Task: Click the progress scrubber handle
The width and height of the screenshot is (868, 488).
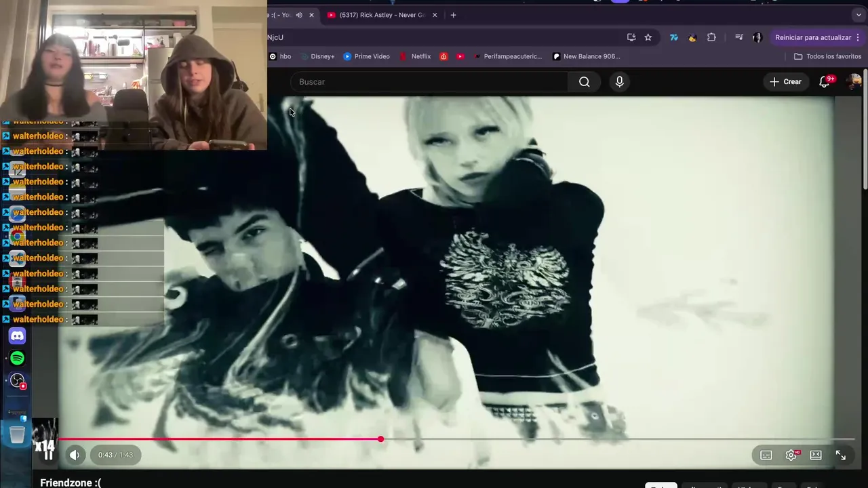Action: click(x=381, y=439)
